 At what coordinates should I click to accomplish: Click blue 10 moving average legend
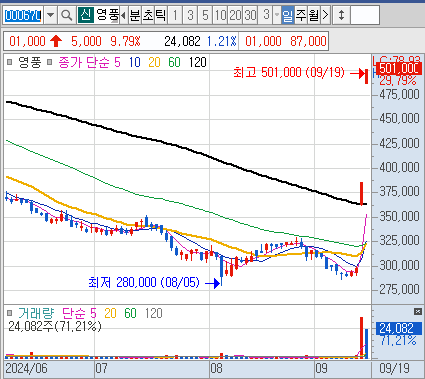135,62
